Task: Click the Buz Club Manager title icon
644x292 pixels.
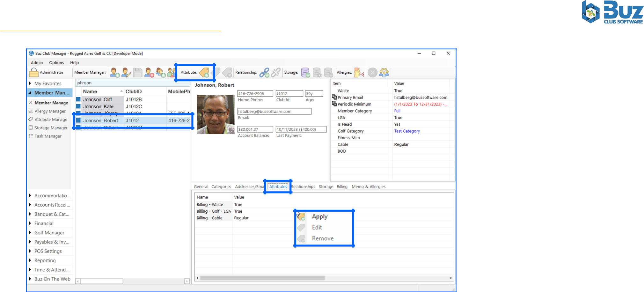Action: (31, 53)
